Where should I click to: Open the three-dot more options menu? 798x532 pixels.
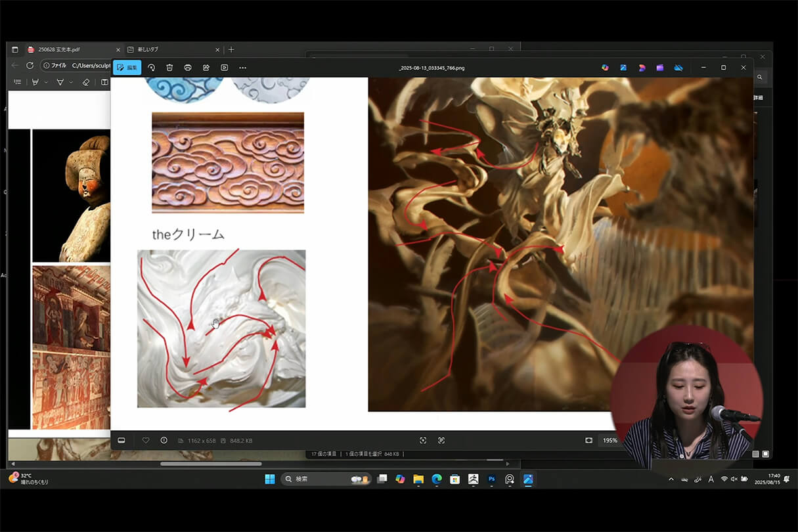point(243,68)
